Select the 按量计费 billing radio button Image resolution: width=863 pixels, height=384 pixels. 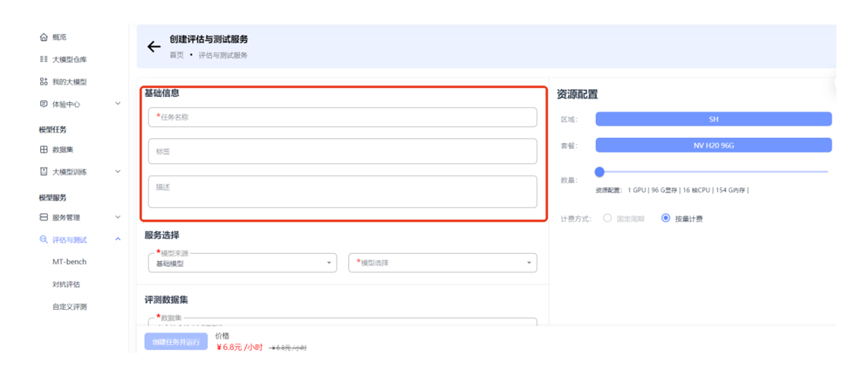click(666, 218)
